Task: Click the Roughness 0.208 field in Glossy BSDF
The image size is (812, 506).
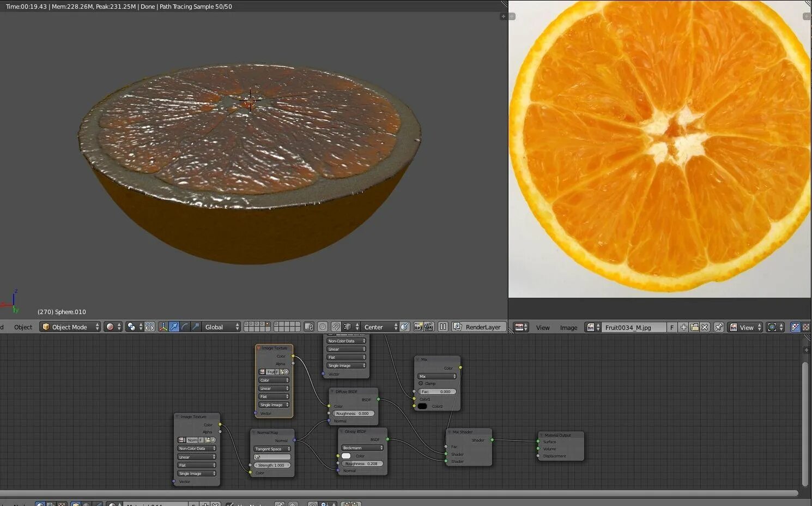Action: click(x=362, y=463)
